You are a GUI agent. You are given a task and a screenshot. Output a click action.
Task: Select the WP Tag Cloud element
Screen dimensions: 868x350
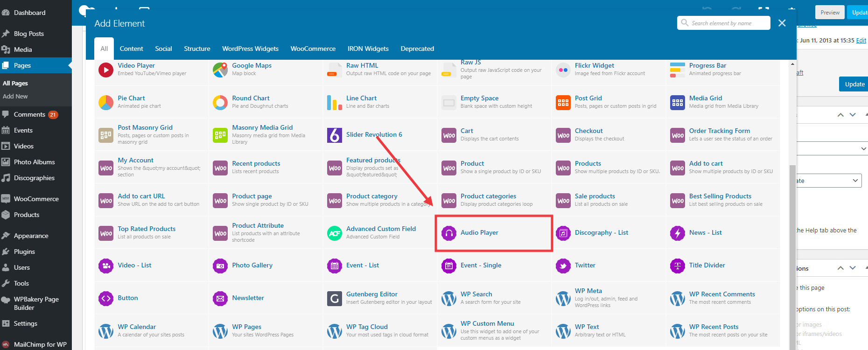(x=381, y=331)
